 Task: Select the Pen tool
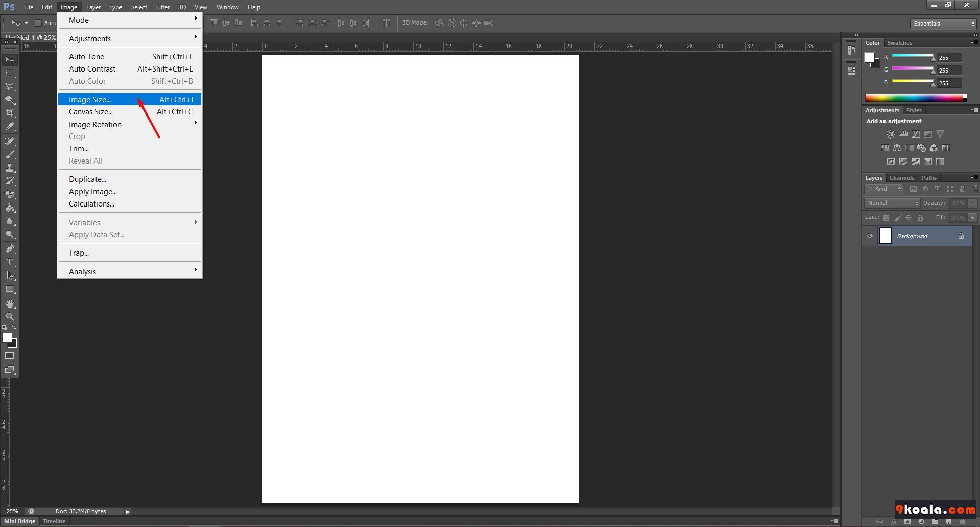click(x=10, y=249)
